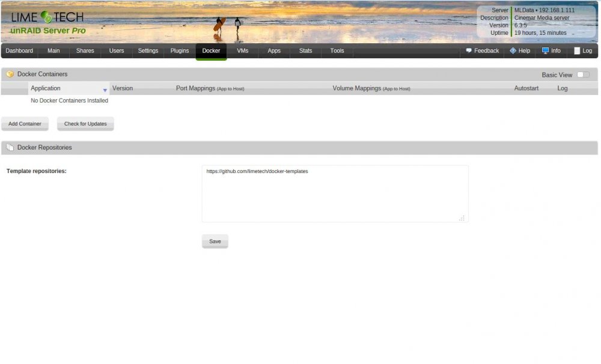Switch to the Main tab
This screenshot has width=601, height=364.
pos(53,51)
